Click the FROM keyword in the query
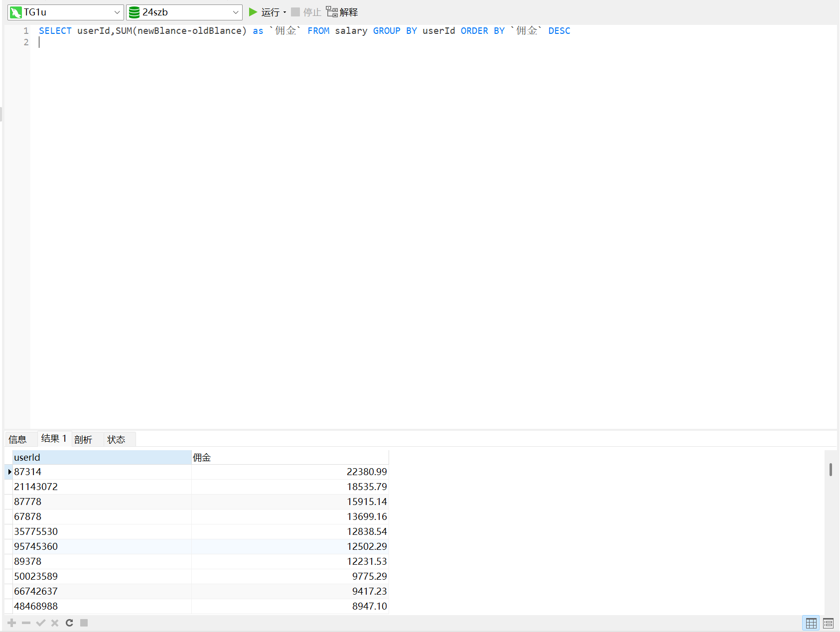Image resolution: width=840 pixels, height=632 pixels. (x=318, y=31)
